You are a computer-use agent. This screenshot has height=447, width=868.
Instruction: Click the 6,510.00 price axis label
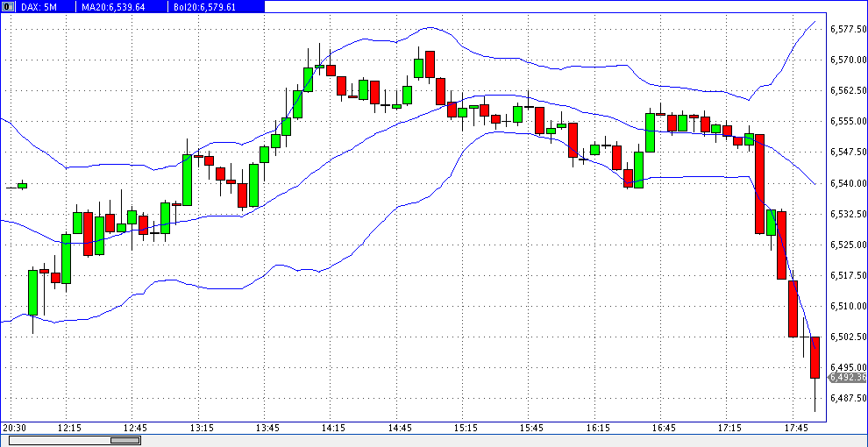point(848,305)
